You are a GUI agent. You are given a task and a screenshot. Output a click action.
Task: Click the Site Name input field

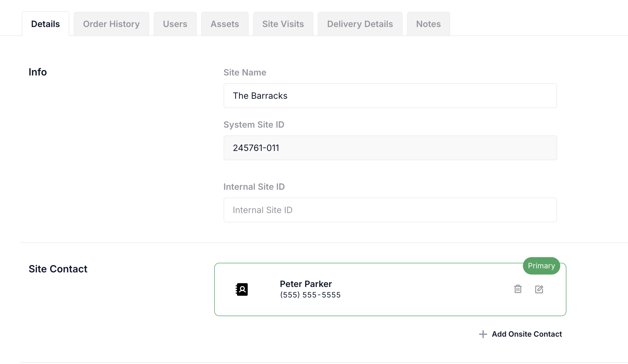pyautogui.click(x=390, y=96)
